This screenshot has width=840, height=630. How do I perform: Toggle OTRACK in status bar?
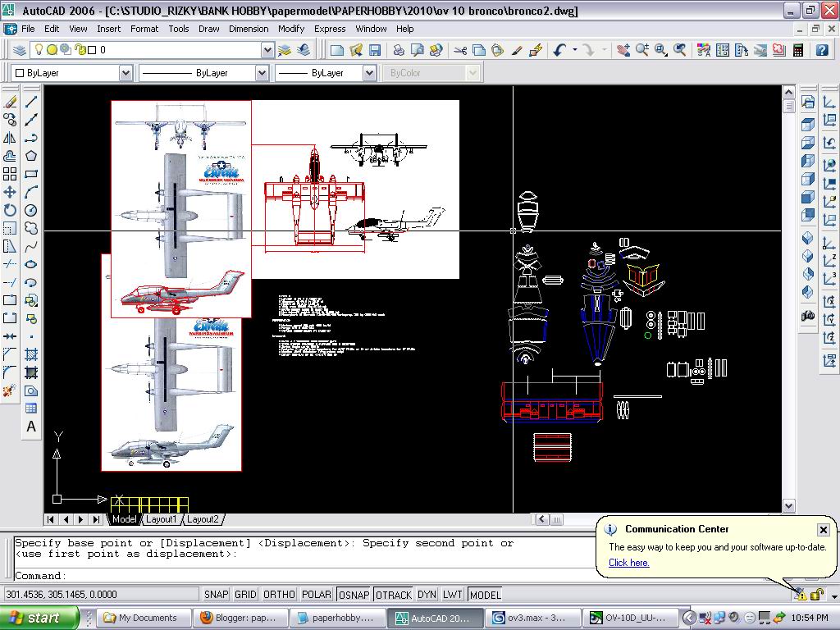tap(394, 595)
